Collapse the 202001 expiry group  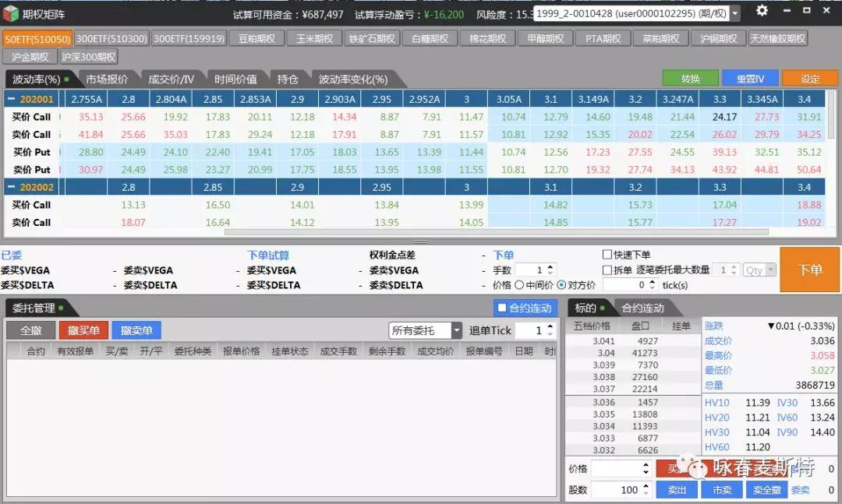click(x=11, y=99)
